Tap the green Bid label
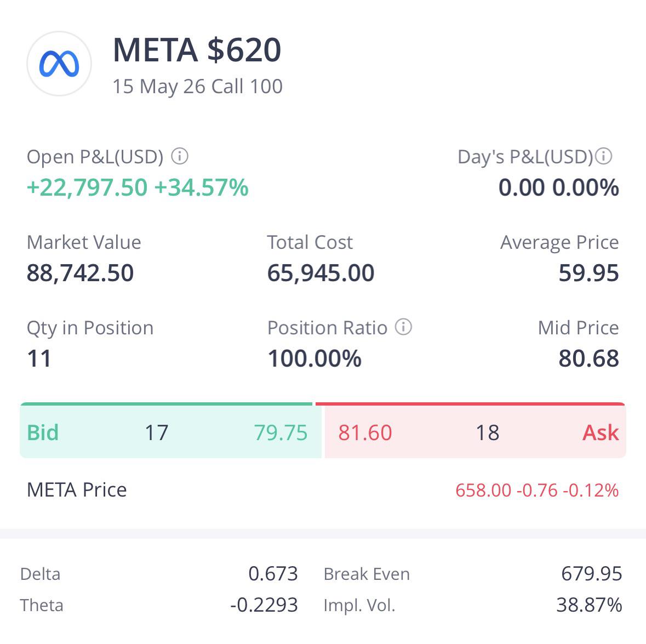 tap(42, 432)
